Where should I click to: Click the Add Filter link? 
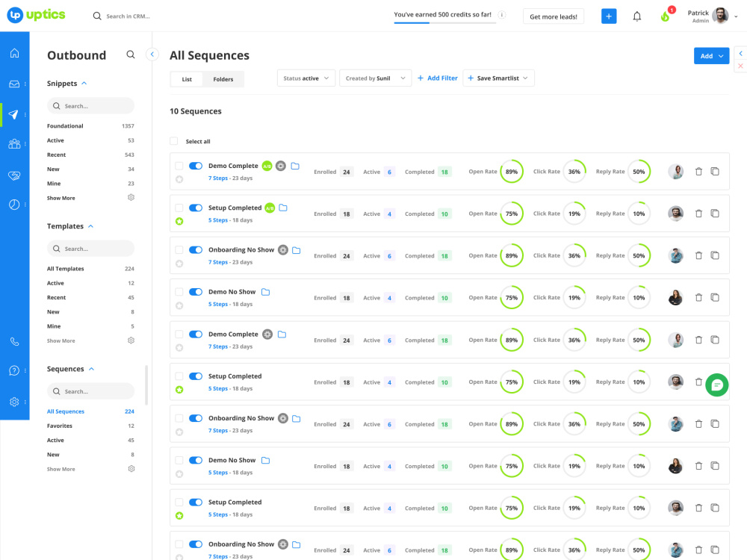click(x=437, y=78)
